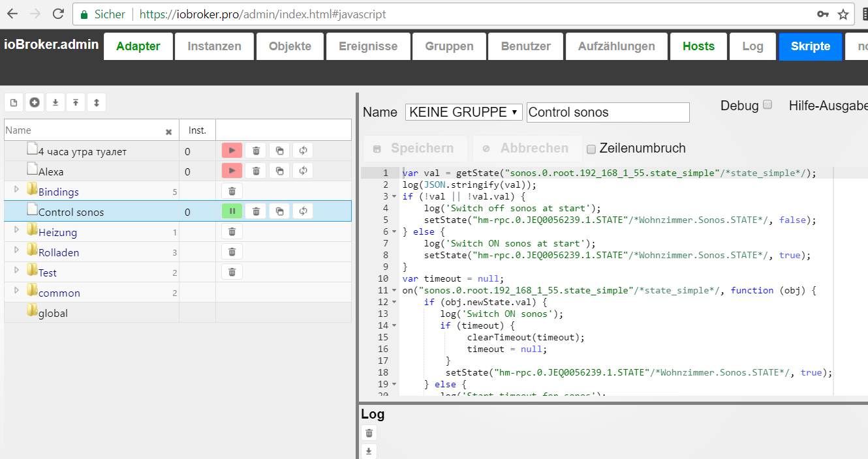
Task: Click the script name input field
Action: click(x=607, y=112)
